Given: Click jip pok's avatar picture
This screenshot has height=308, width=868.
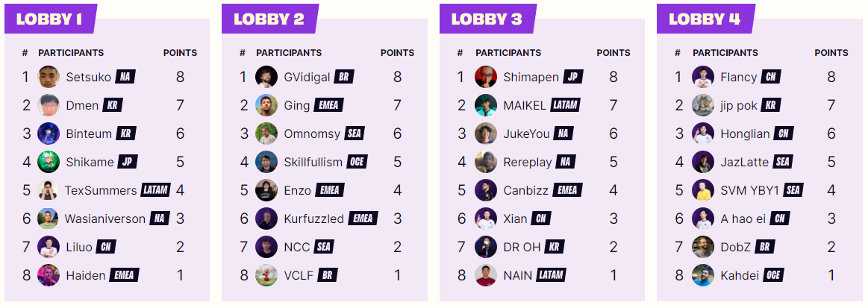Looking at the screenshot, I should tap(703, 105).
